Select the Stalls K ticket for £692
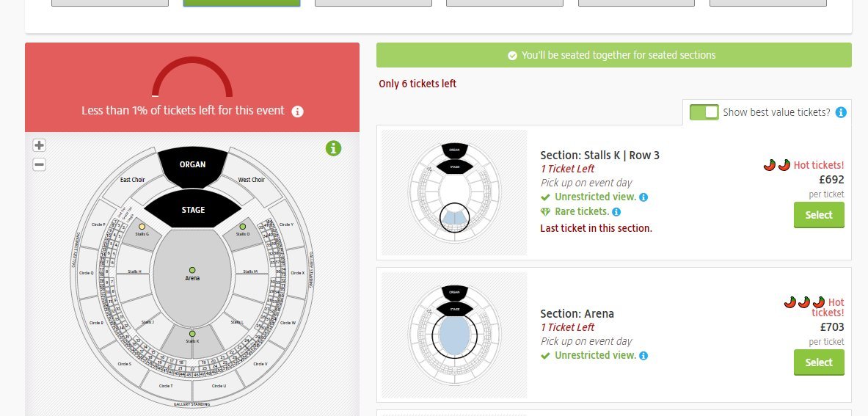This screenshot has width=868, height=416. [819, 215]
